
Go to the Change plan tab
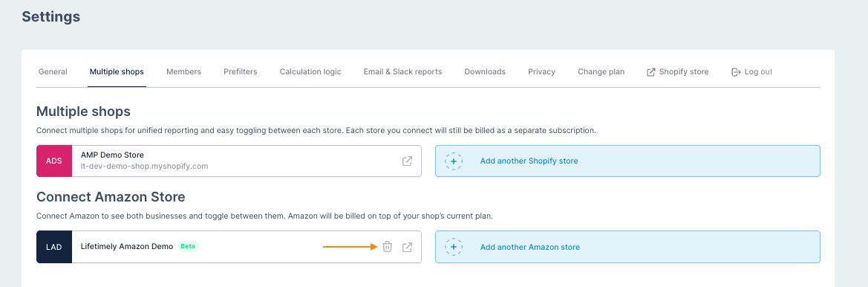tap(601, 72)
